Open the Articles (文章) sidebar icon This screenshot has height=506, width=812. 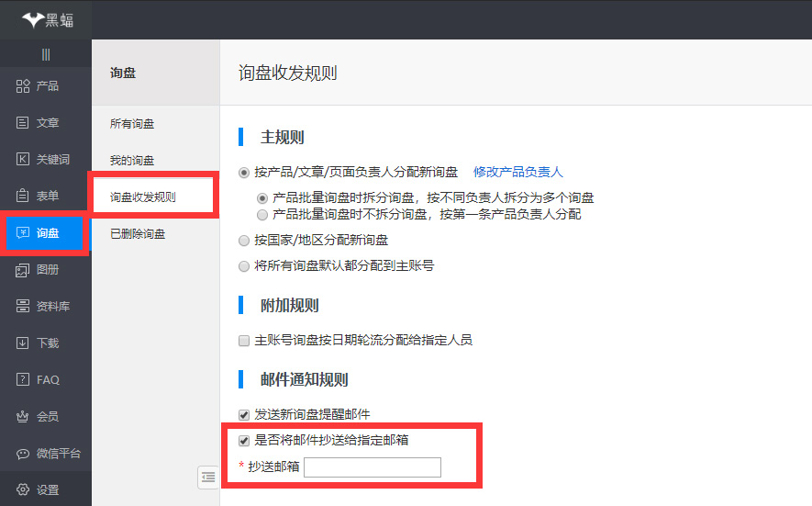[24, 123]
